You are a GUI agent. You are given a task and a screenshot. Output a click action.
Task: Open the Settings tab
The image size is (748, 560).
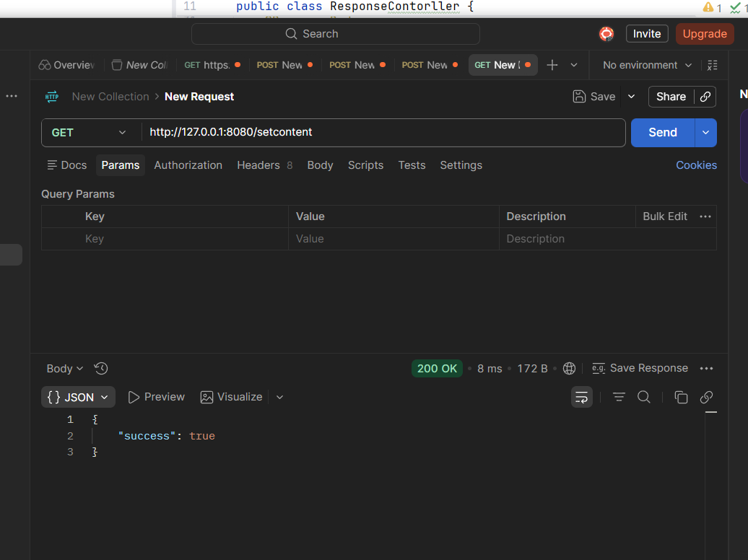click(x=461, y=165)
